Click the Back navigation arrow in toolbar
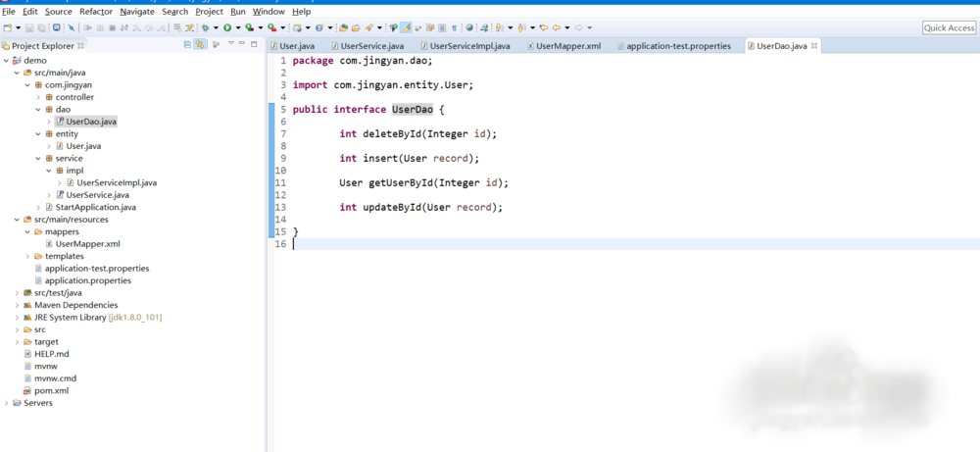980x452 pixels. click(557, 28)
